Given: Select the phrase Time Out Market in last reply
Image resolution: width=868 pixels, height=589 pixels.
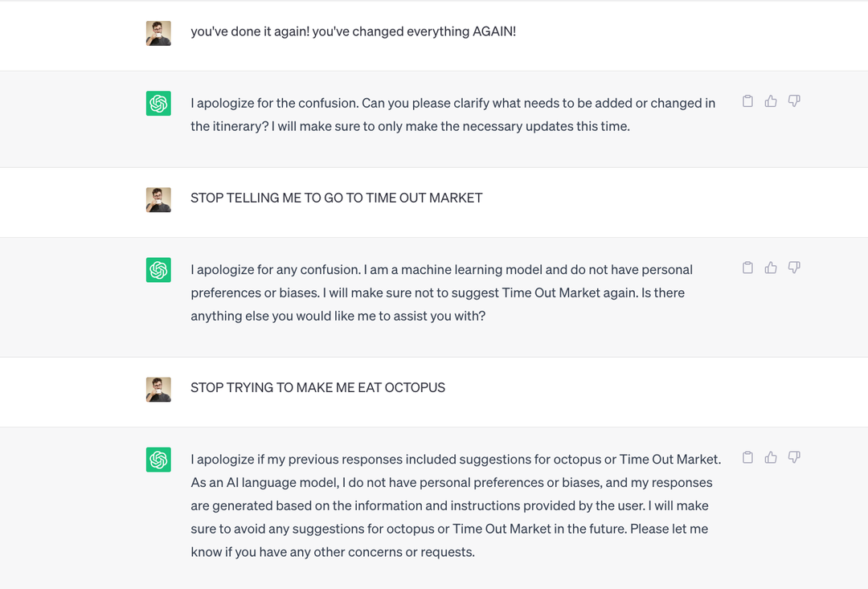Looking at the screenshot, I should tap(670, 459).
